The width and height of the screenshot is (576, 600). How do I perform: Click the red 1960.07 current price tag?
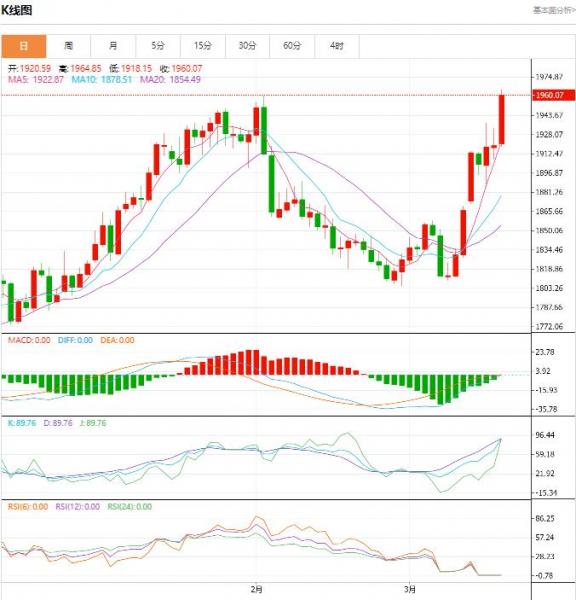553,95
